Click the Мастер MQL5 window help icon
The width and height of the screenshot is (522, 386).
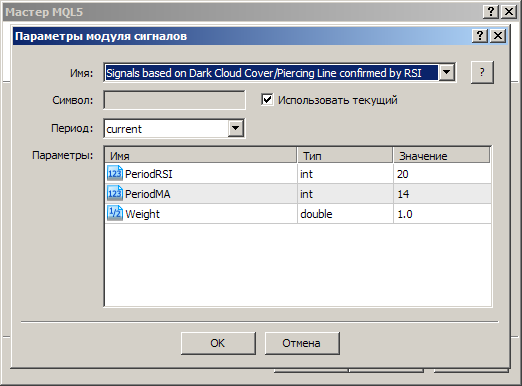tap(491, 12)
